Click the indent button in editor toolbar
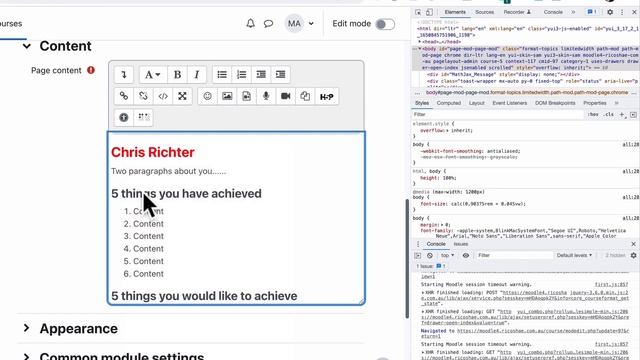Screen dimensions: 640x360 click(x=281, y=75)
